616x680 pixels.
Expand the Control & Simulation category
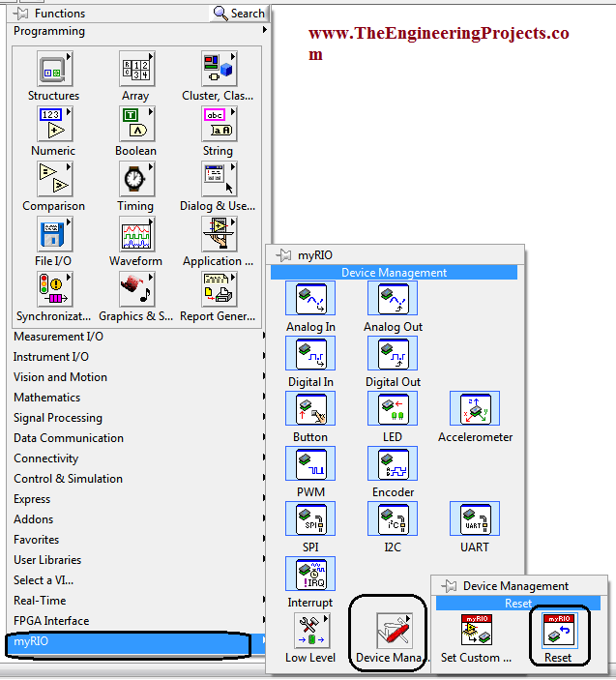[x=138, y=479]
